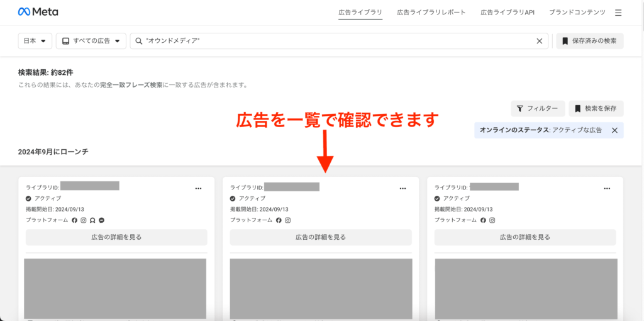Screen dimensions: 644x321
Task: Click the 保存済みの検索 button
Action: [x=590, y=41]
